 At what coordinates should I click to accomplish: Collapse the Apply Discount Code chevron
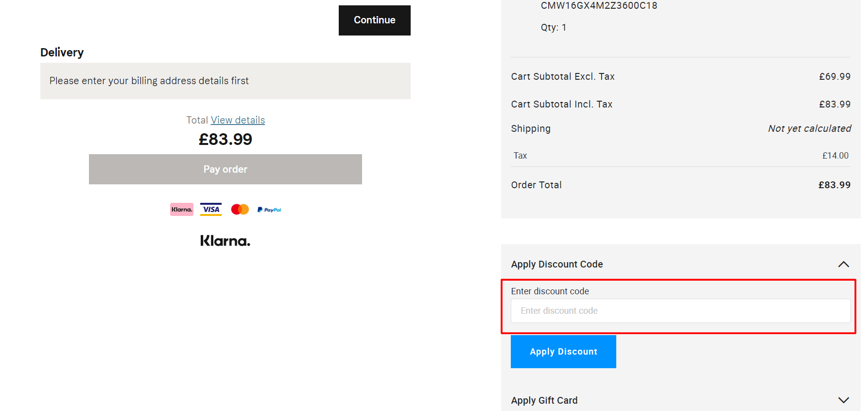[x=843, y=264]
